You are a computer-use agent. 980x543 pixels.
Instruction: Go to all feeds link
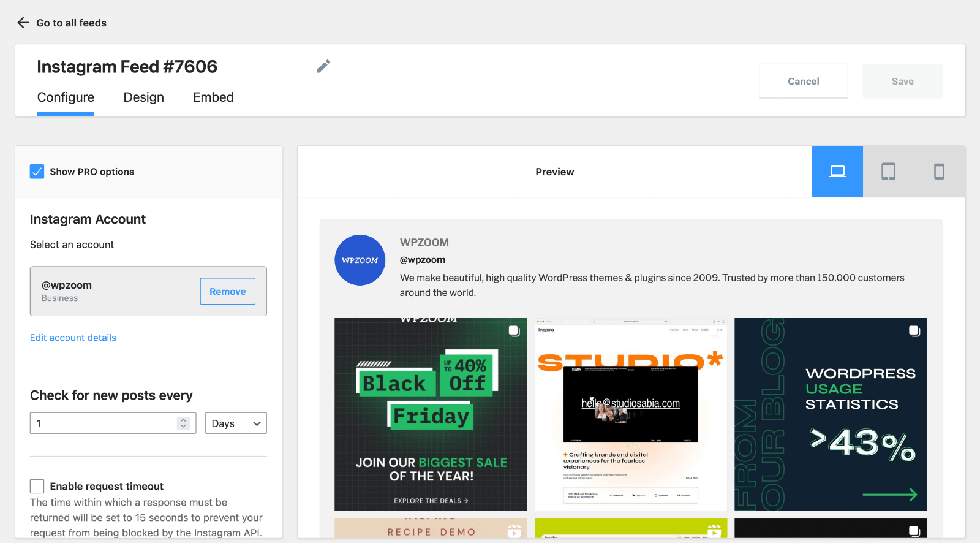[71, 23]
